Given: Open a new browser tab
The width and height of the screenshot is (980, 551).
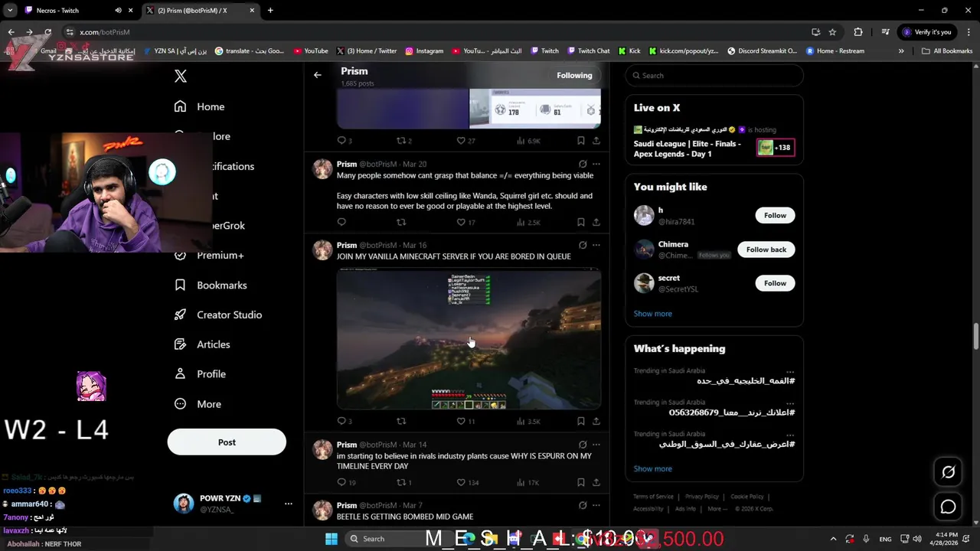Looking at the screenshot, I should [x=270, y=11].
